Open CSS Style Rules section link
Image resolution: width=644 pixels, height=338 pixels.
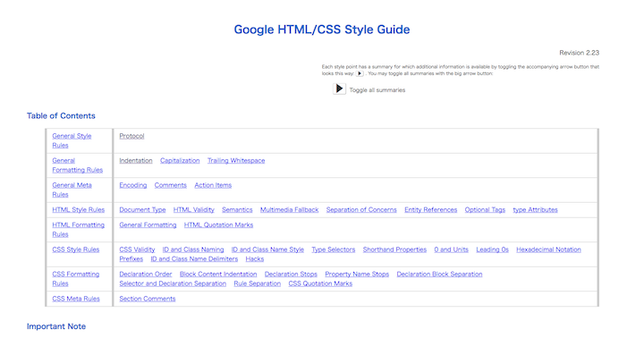[x=76, y=249]
